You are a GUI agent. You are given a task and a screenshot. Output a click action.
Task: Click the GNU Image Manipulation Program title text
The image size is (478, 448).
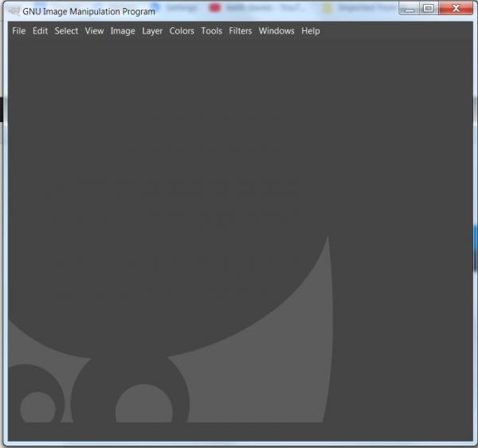coord(88,12)
